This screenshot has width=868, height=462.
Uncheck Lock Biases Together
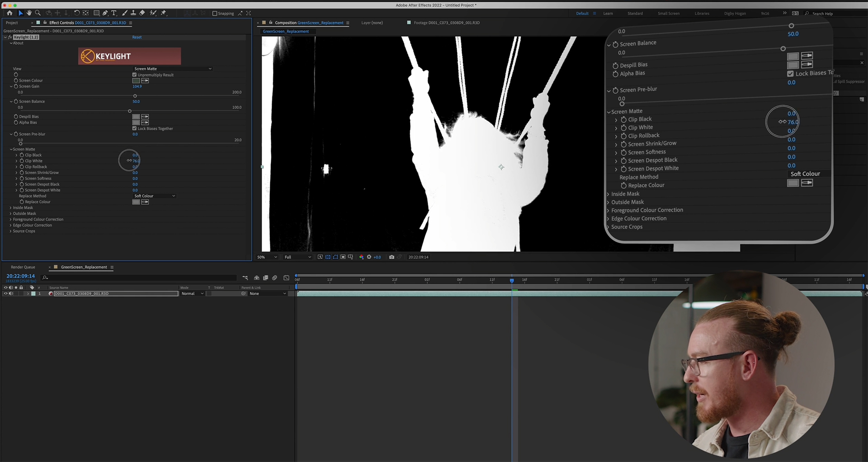click(134, 128)
